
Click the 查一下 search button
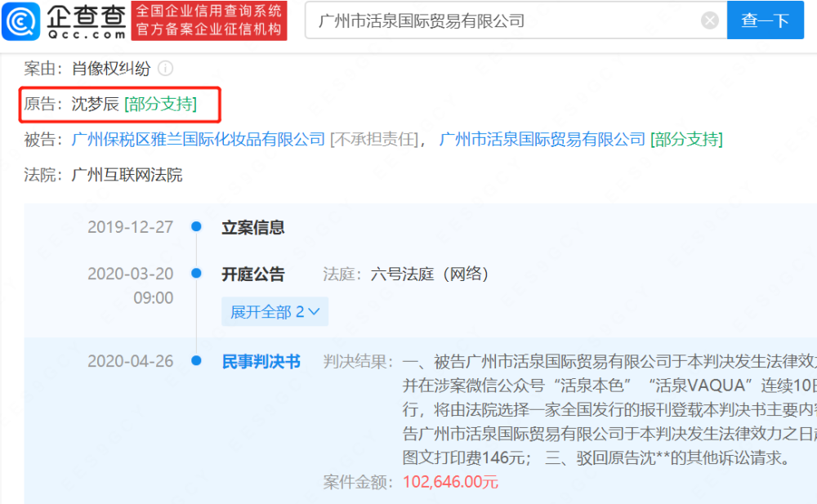[765, 20]
